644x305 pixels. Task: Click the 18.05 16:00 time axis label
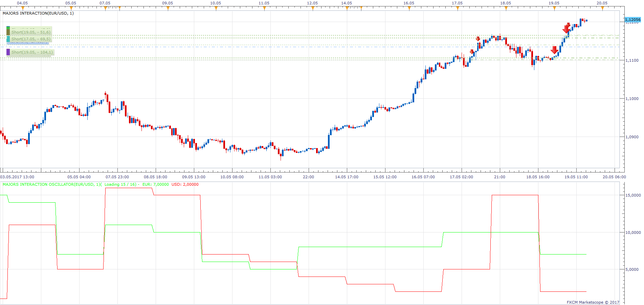538,177
